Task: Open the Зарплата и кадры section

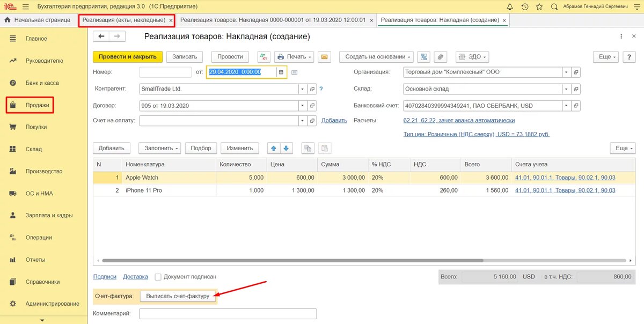Action: (x=49, y=215)
